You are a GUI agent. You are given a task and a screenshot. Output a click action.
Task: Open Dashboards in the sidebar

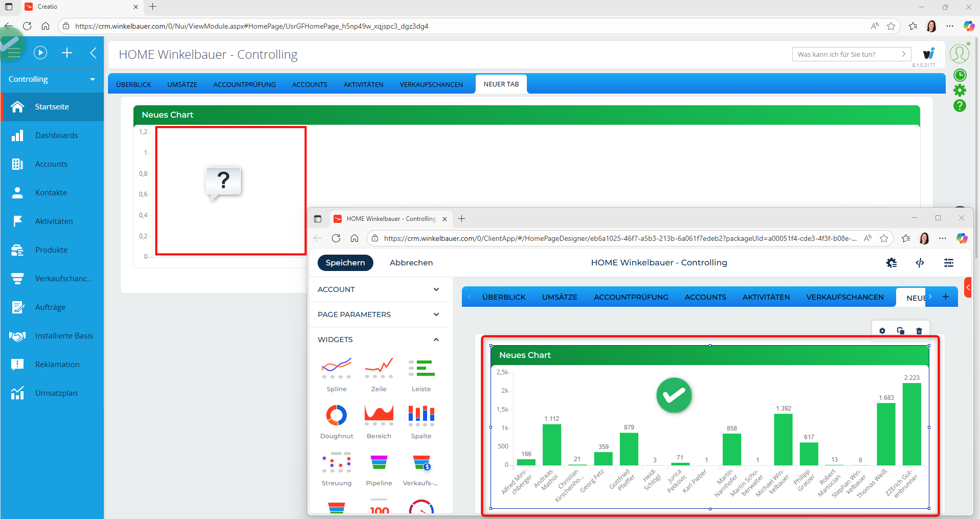pos(56,136)
